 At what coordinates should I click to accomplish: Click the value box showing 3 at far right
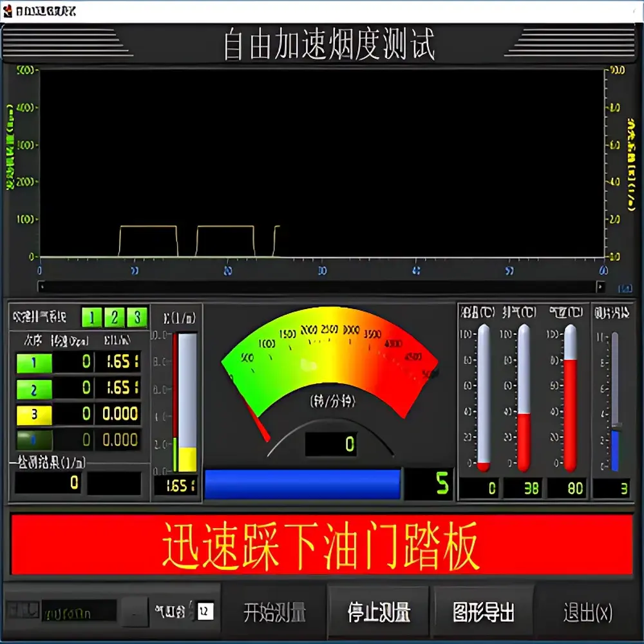pyautogui.click(x=611, y=488)
